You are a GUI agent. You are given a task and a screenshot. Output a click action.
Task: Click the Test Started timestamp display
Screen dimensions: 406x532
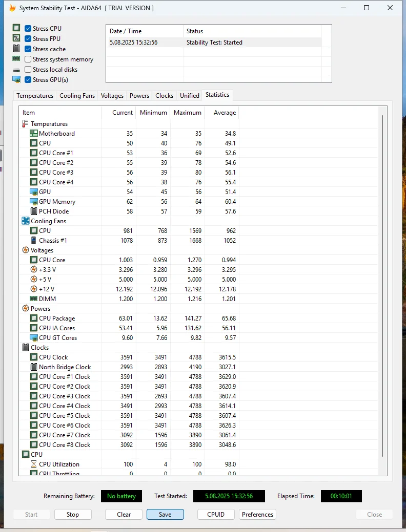229,496
